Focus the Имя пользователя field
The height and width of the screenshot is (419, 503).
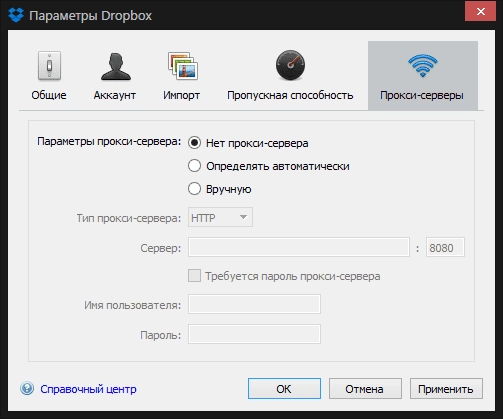point(254,304)
